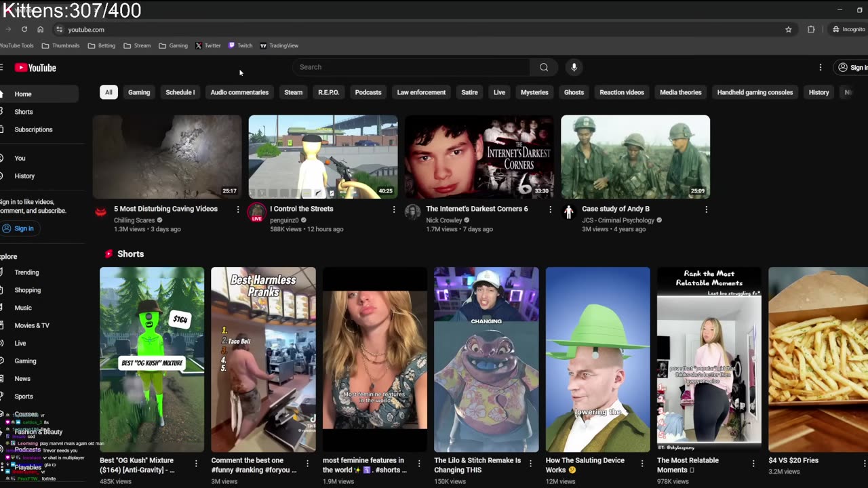The height and width of the screenshot is (488, 868).
Task: Click the Incognito profile indicator
Action: click(849, 30)
